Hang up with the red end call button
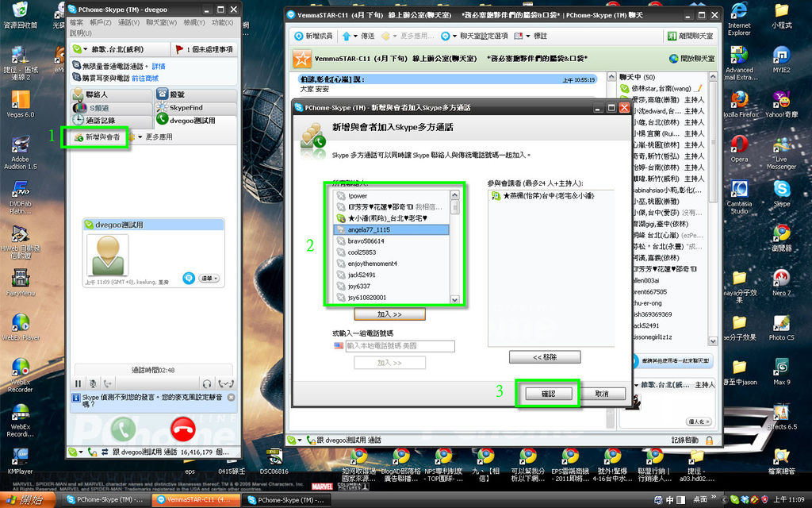The image size is (812, 508). click(x=183, y=429)
